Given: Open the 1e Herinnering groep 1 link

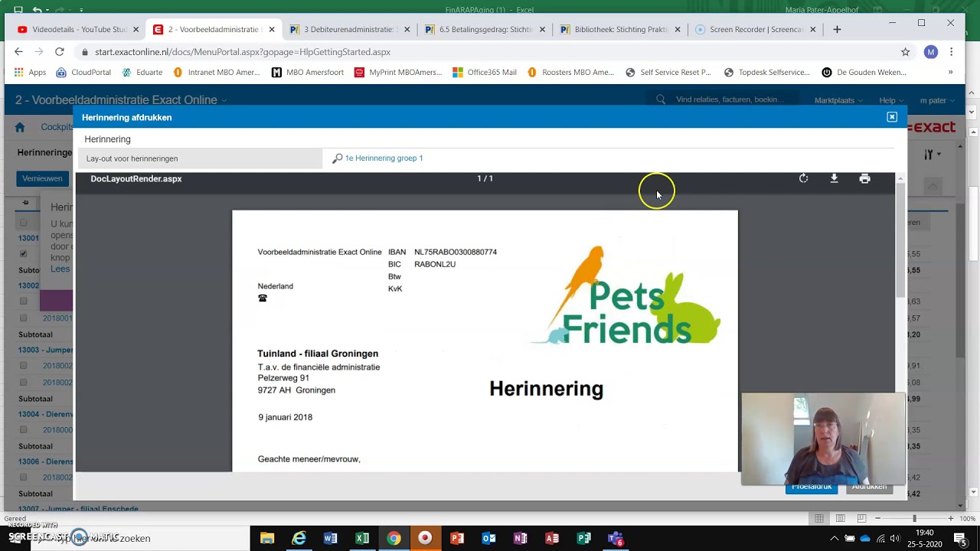Looking at the screenshot, I should pyautogui.click(x=384, y=158).
